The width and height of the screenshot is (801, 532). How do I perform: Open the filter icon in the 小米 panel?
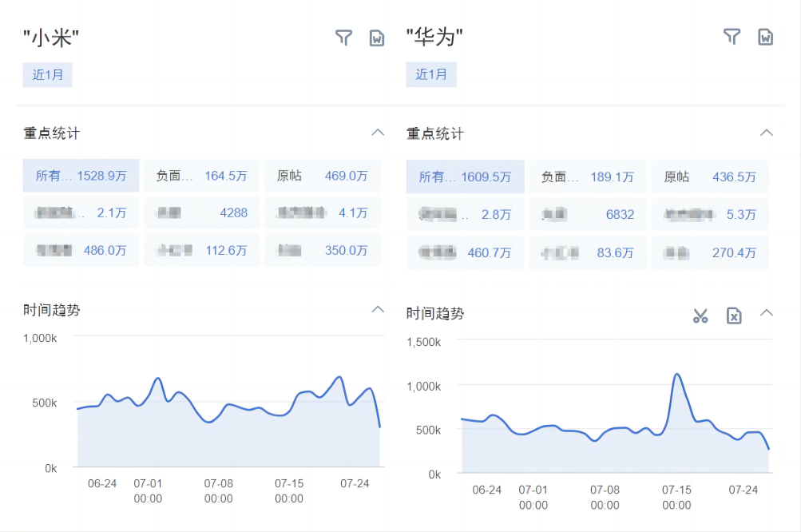[x=343, y=38]
